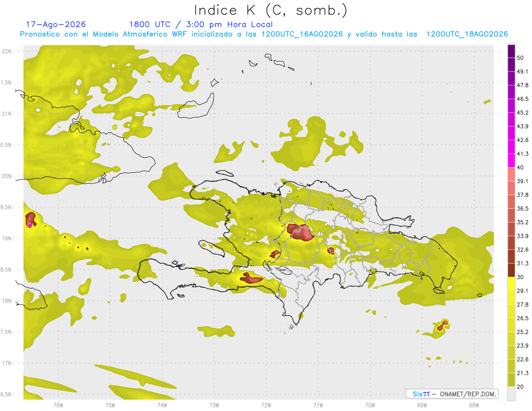Click legend value "39.1"
Viewport: 532px width, 411px height.
click(x=523, y=181)
